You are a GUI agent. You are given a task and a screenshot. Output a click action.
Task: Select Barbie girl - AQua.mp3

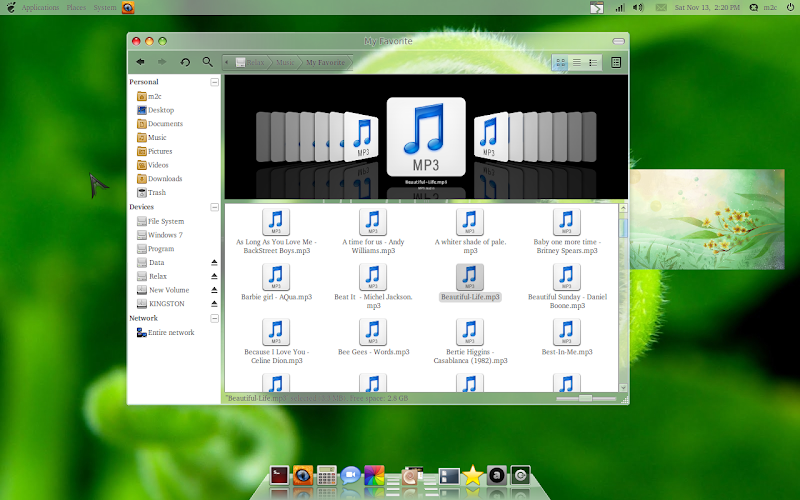pos(276,282)
